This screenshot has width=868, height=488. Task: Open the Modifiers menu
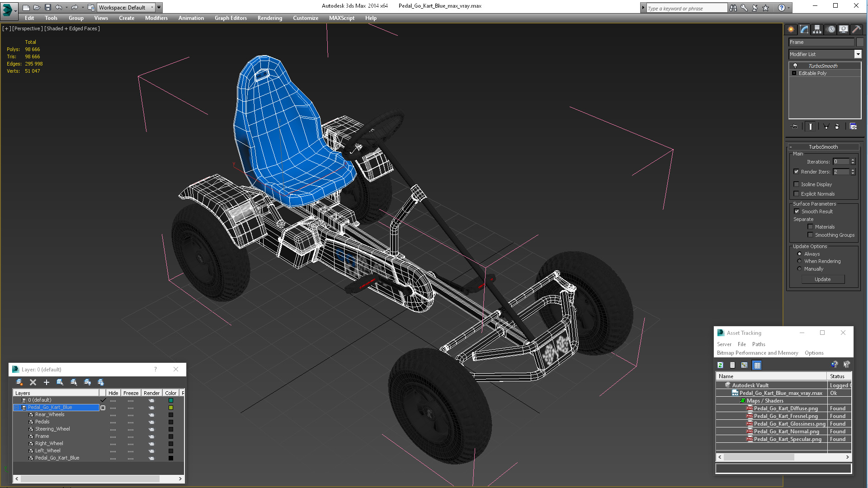[156, 18]
